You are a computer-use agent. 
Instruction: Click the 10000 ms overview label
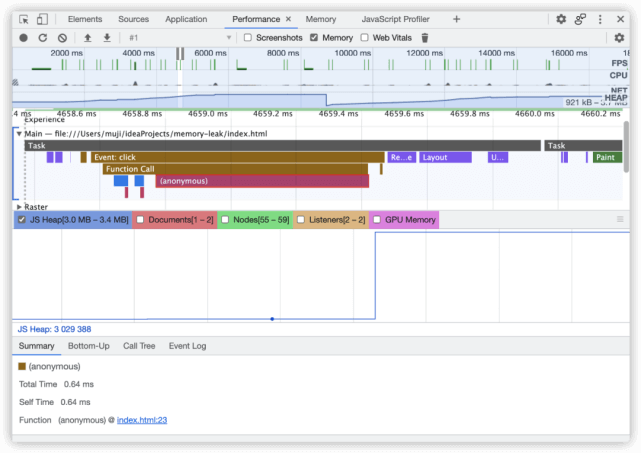click(x=352, y=53)
